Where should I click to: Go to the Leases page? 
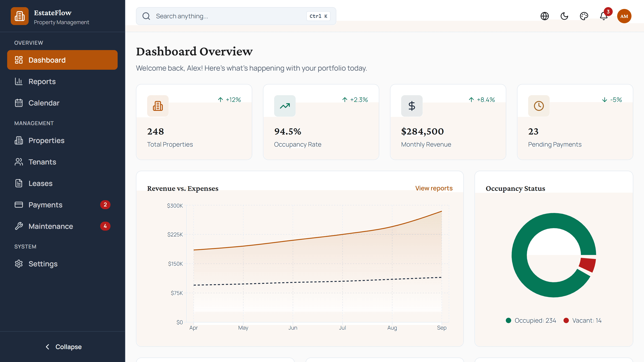point(62,183)
